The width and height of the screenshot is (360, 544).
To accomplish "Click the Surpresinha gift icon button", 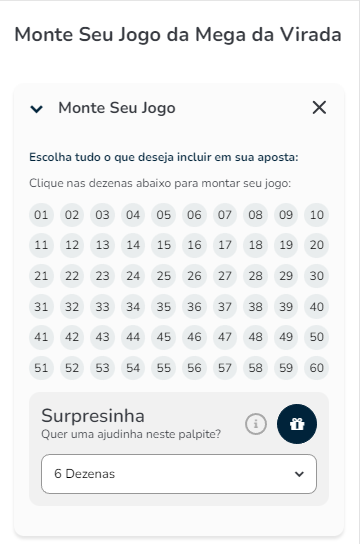I will click(297, 424).
